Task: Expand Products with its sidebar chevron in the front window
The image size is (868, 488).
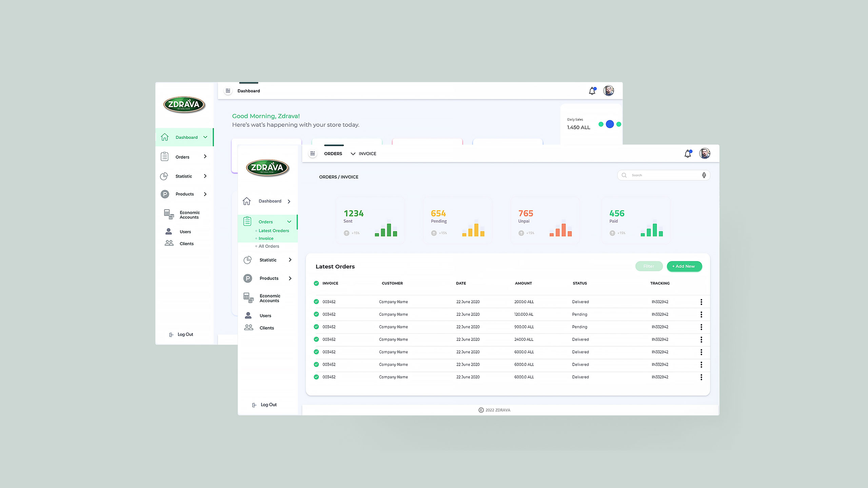Action: pyautogui.click(x=290, y=278)
